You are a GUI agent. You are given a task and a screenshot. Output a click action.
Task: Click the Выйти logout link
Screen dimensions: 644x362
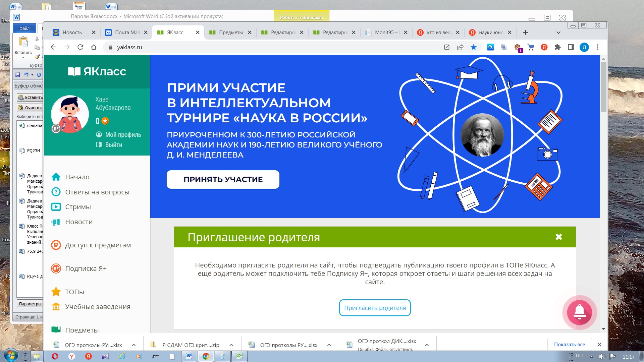[113, 144]
